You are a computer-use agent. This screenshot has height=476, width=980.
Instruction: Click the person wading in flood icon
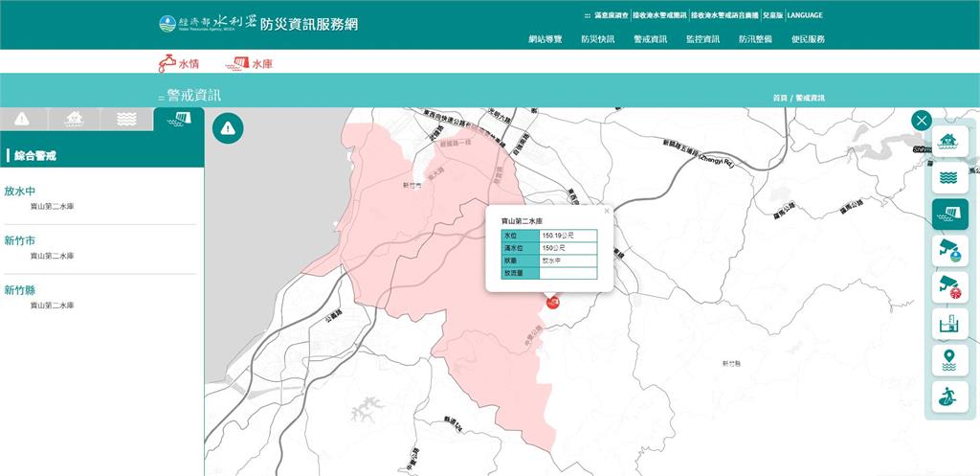coord(949,397)
